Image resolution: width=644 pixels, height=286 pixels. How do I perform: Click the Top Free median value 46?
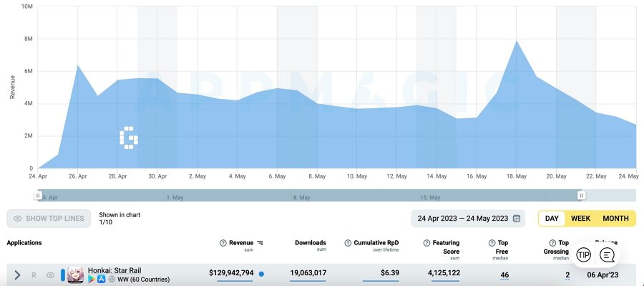click(504, 275)
